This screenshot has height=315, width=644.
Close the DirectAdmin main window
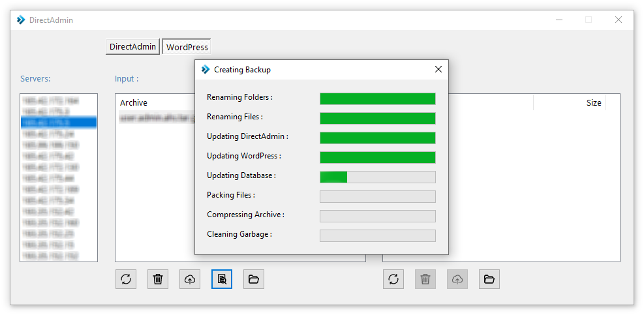[x=619, y=20]
